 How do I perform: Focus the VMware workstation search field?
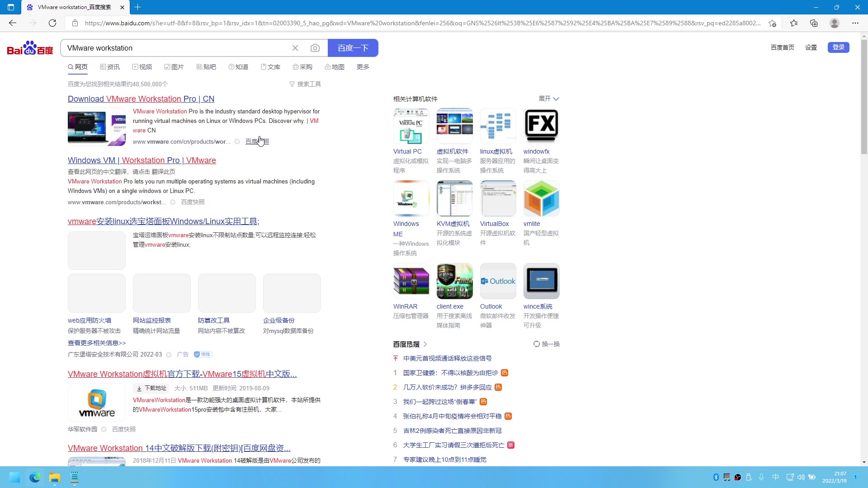(176, 48)
